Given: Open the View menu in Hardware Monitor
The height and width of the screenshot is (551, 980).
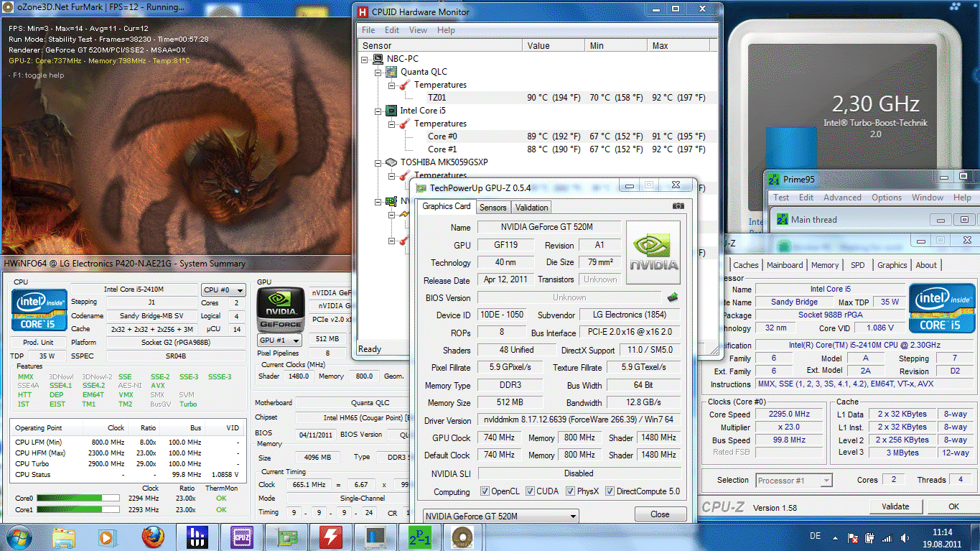Looking at the screenshot, I should (x=418, y=30).
